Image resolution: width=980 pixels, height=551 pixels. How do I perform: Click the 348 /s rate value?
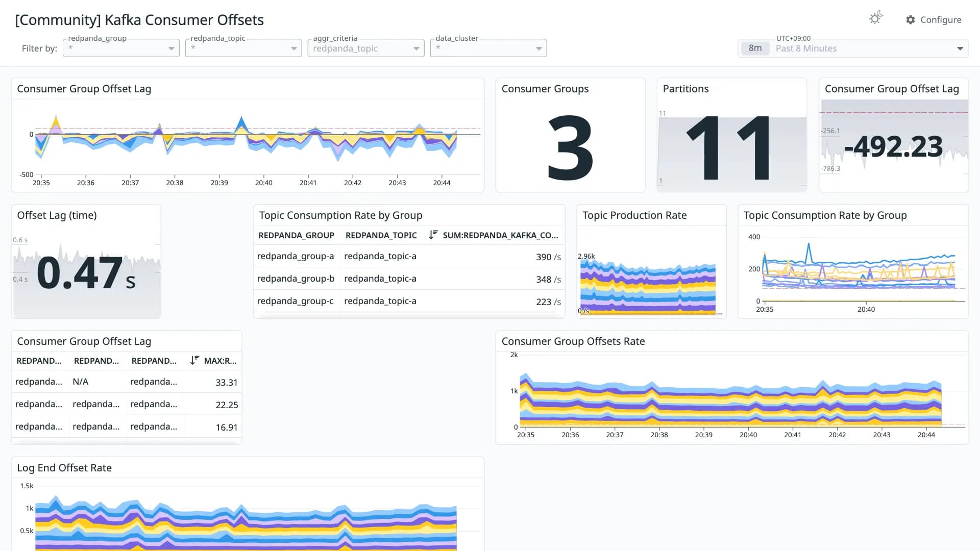(548, 280)
